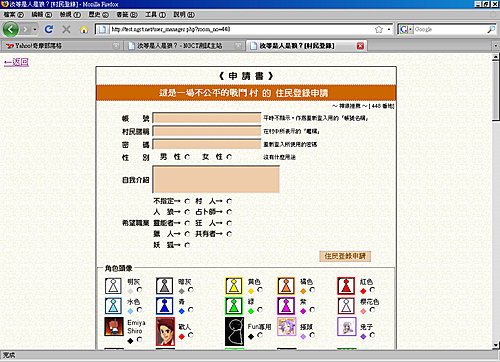Choose 妖狐 role radio button
This screenshot has width=500, height=362.
[x=187, y=245]
